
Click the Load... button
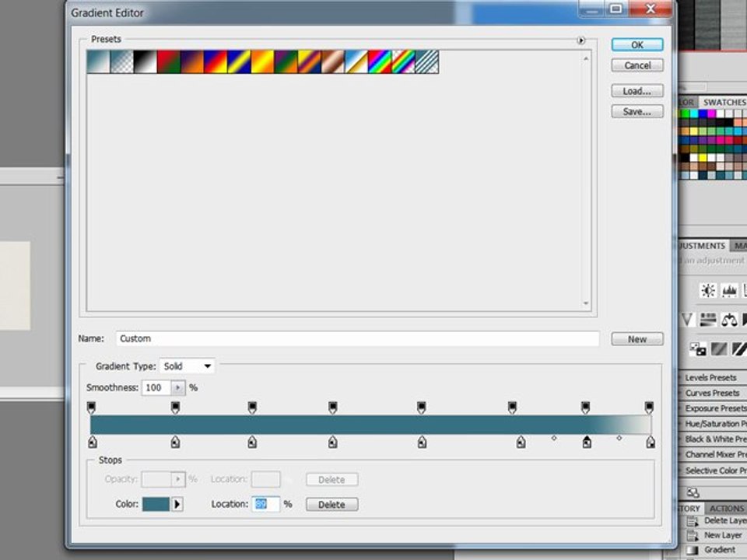coord(637,91)
